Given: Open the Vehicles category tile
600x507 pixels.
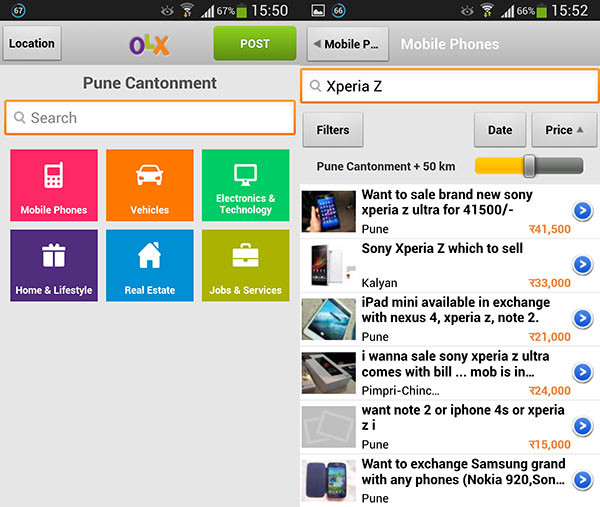Looking at the screenshot, I should click(x=150, y=185).
